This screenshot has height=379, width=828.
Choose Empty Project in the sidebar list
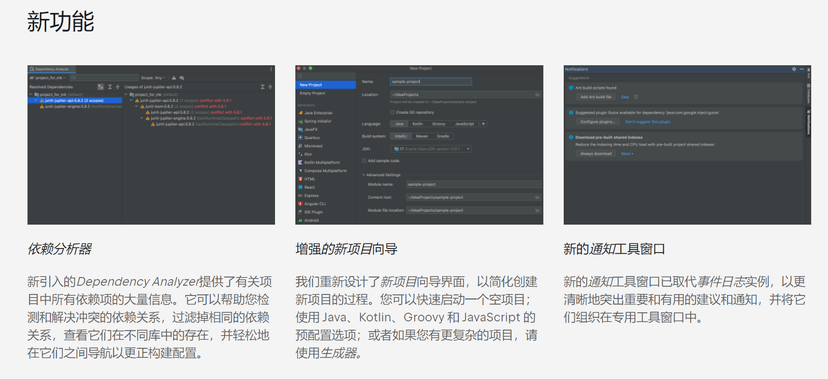(x=312, y=93)
